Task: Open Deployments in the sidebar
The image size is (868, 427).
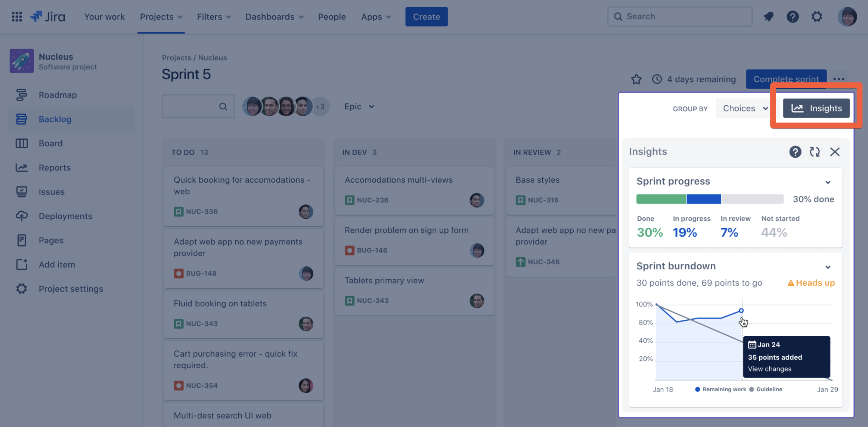Action: pos(71,216)
